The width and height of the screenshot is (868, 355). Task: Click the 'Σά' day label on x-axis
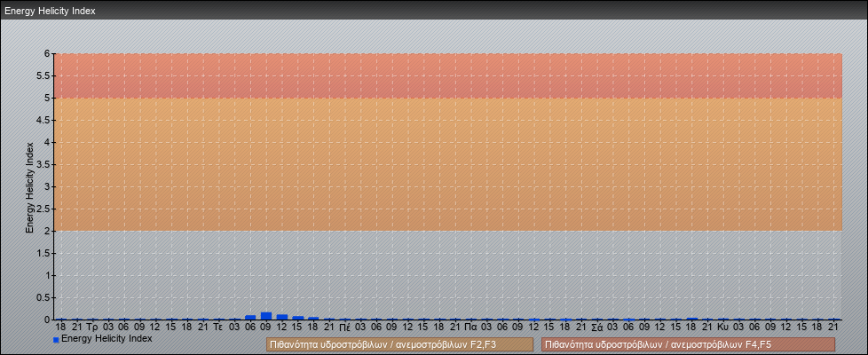point(597,327)
